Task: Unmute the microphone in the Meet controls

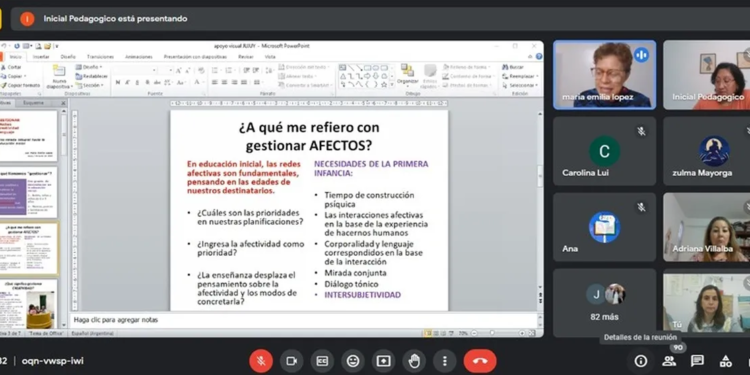Action: pos(261,361)
